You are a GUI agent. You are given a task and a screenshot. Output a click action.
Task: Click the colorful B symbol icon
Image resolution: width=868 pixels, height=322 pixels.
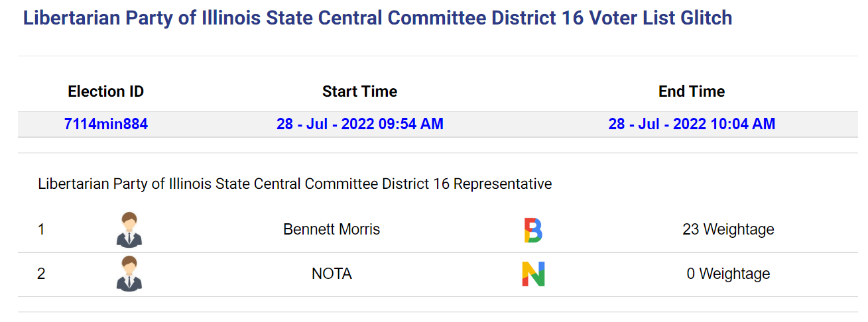533,230
